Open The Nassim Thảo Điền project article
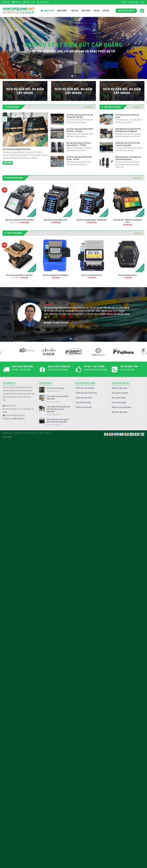147x868 pixels. (80, 116)
